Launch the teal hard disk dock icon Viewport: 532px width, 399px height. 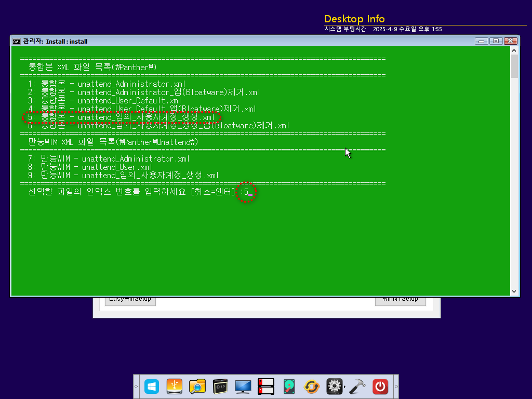[x=289, y=387]
